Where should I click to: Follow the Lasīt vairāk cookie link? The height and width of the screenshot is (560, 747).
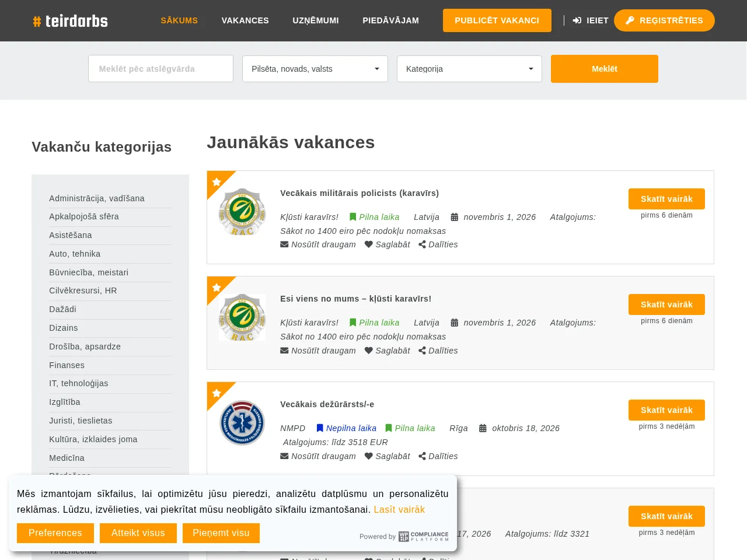pos(399,510)
